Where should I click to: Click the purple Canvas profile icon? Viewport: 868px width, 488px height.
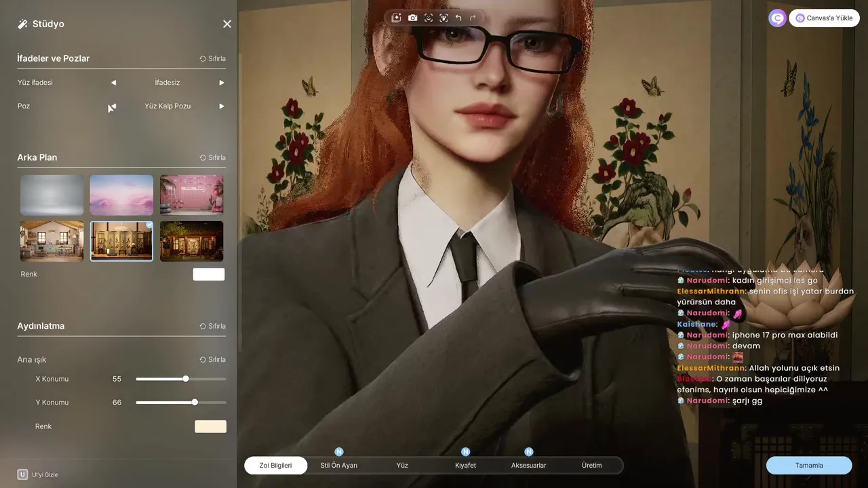(x=777, y=18)
